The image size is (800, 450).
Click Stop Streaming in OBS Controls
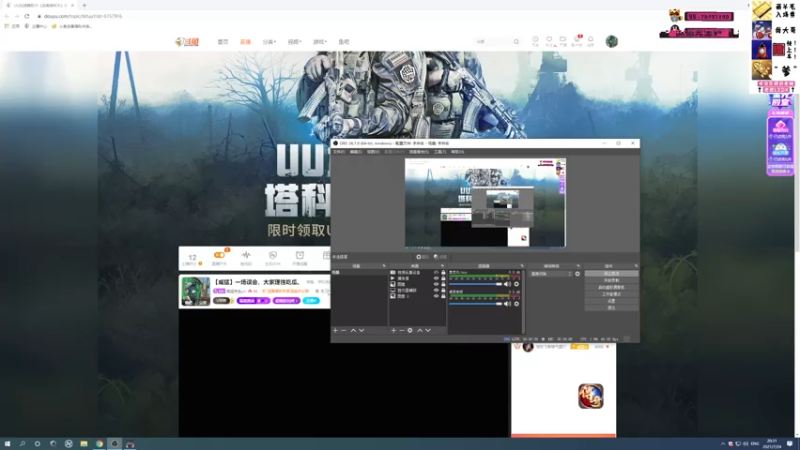pos(611,273)
